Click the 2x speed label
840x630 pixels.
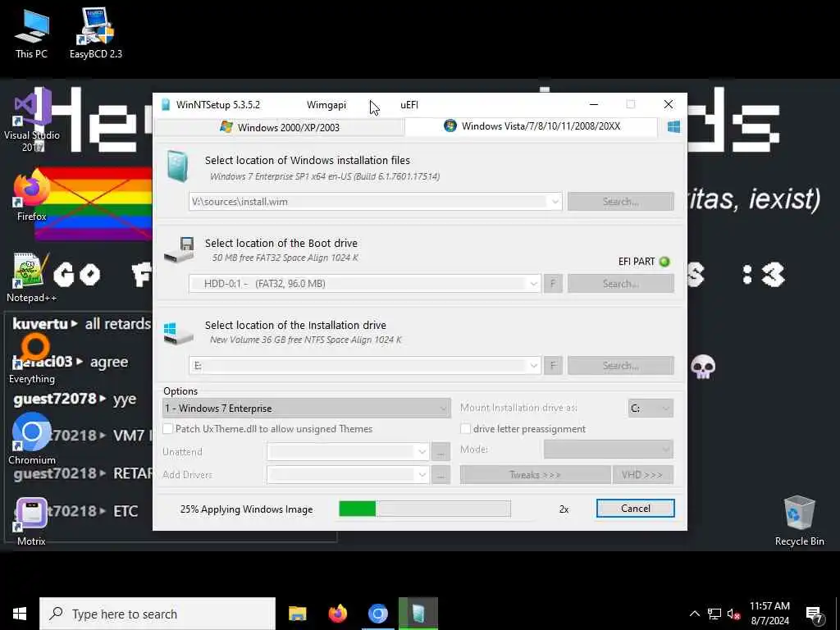[564, 509]
